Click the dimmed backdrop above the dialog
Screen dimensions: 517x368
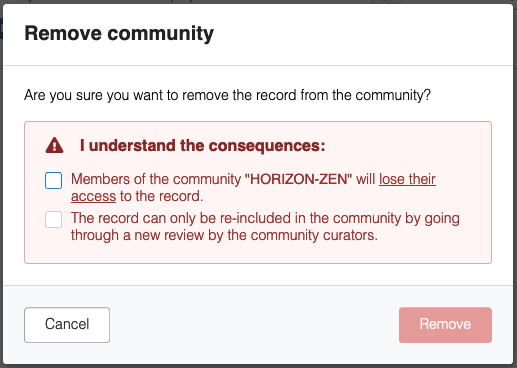(258, 2)
